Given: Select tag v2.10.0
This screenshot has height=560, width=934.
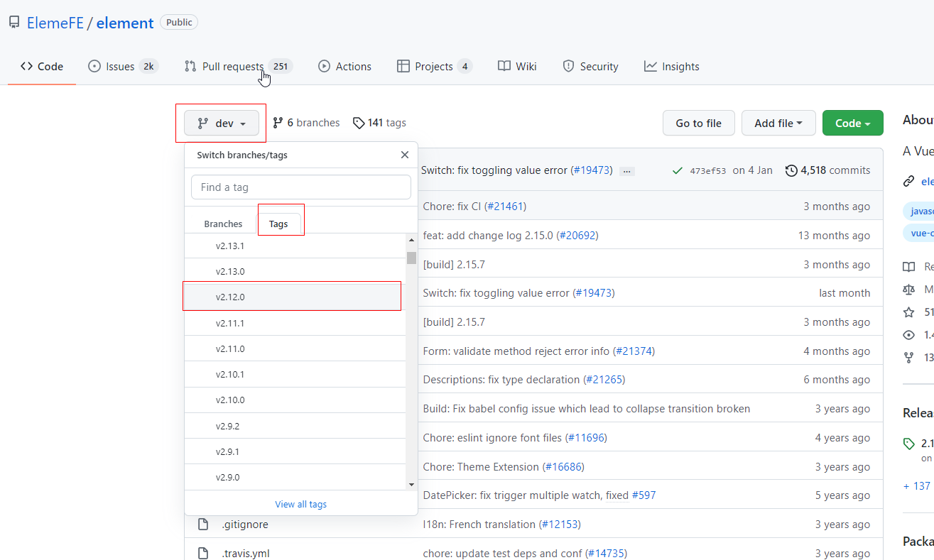Looking at the screenshot, I should [295, 400].
